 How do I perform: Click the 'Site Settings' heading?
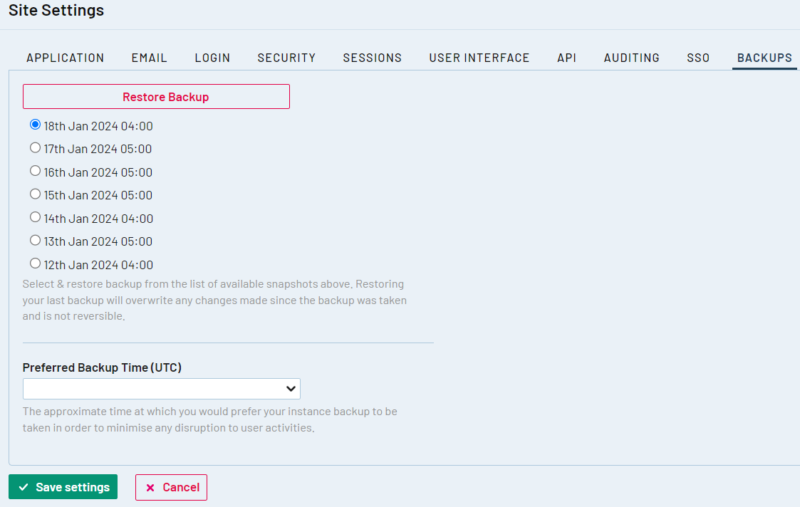56,10
